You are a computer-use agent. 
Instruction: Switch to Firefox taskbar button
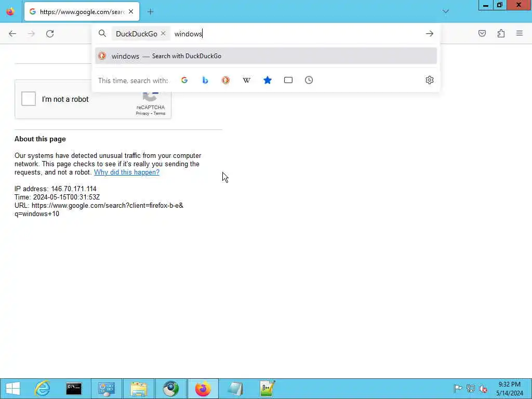click(x=203, y=389)
